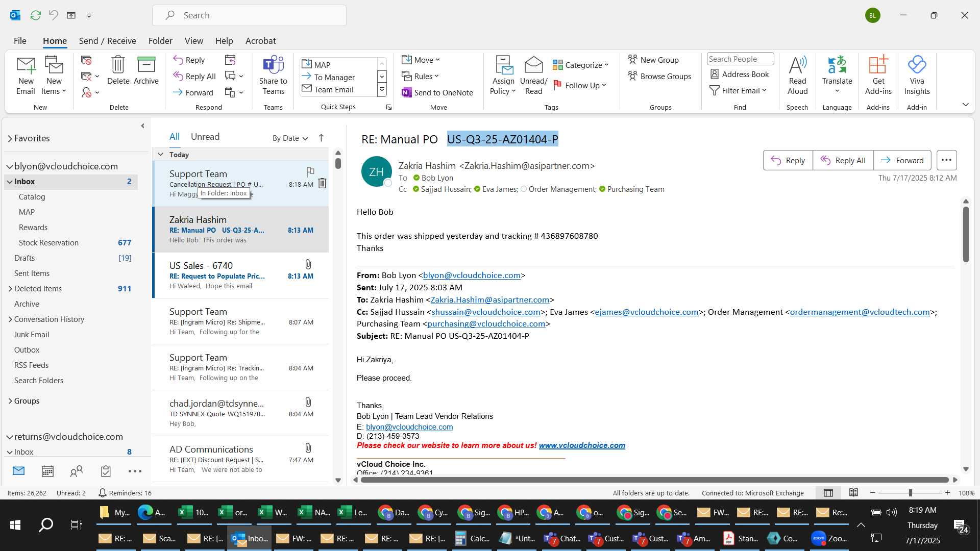Open the File menu
The image size is (980, 551).
20,41
